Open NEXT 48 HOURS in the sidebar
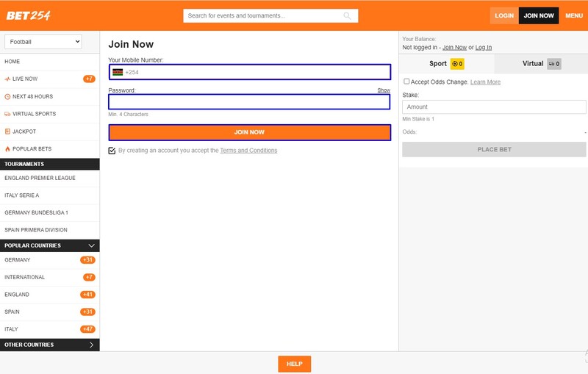Viewport: 588px width, 374px height. pyautogui.click(x=49, y=97)
